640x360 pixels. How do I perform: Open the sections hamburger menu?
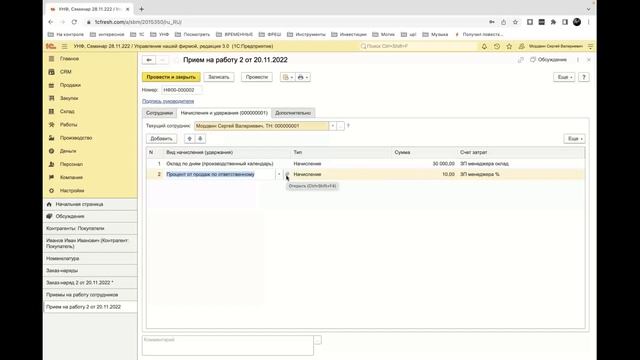point(64,47)
